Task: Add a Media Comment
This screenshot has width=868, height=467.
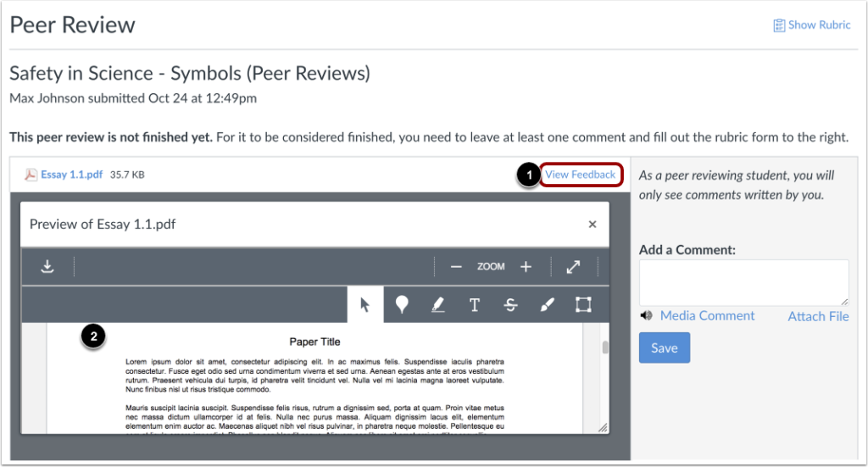Action: click(707, 316)
